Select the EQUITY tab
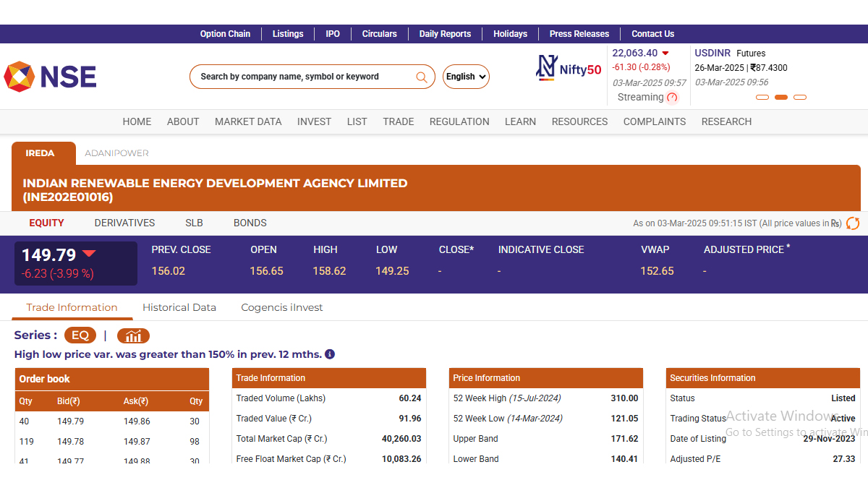Screen dimensions: 868x488 coord(46,223)
